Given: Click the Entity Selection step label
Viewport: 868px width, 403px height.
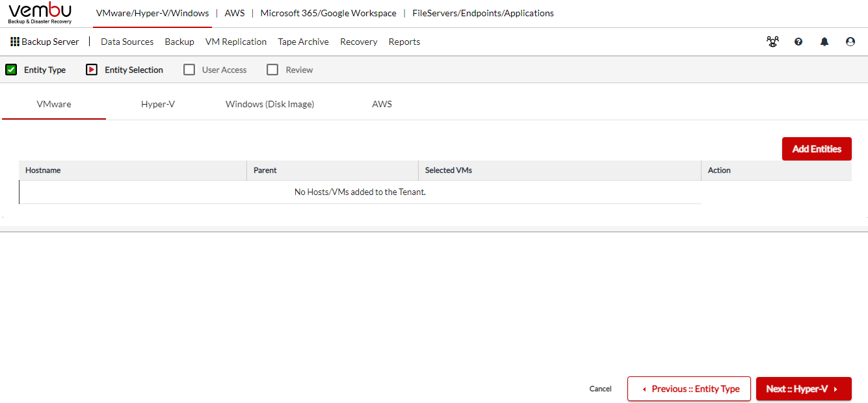Looking at the screenshot, I should pos(134,70).
